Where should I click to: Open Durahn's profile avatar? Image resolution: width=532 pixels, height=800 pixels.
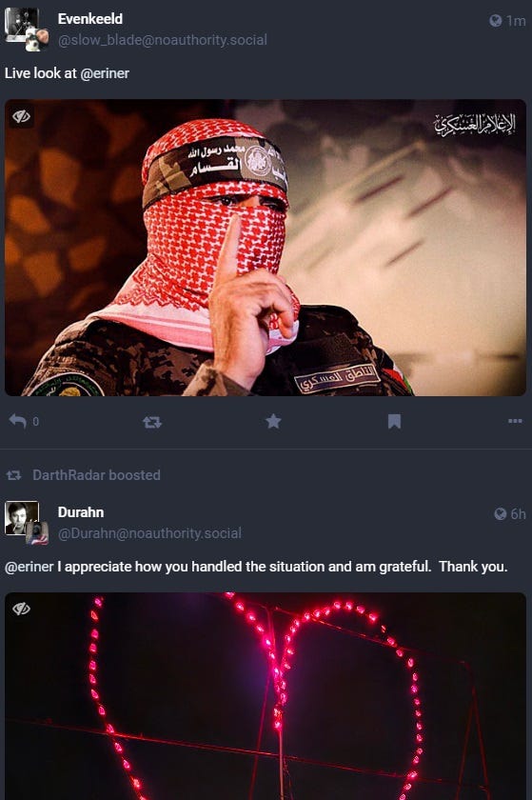click(x=27, y=523)
